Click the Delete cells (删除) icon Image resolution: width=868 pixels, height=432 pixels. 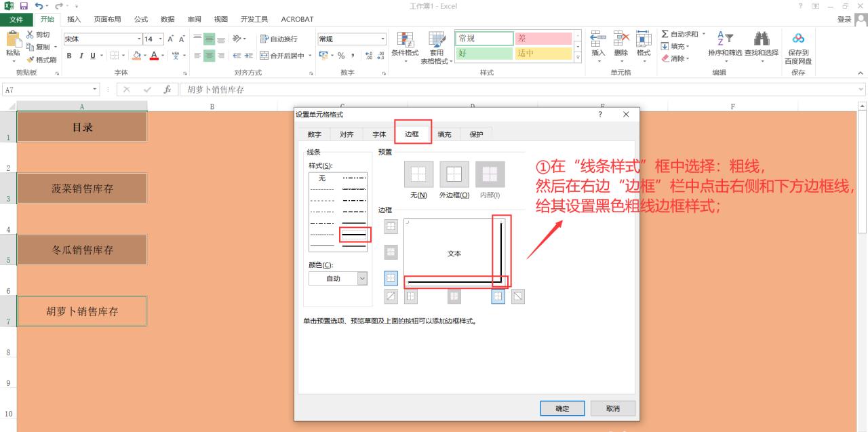coord(621,39)
